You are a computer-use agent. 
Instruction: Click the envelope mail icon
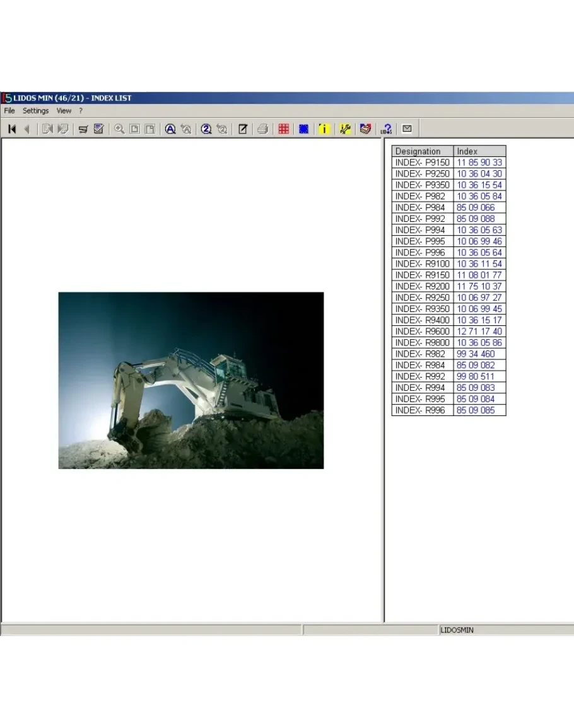pos(407,129)
